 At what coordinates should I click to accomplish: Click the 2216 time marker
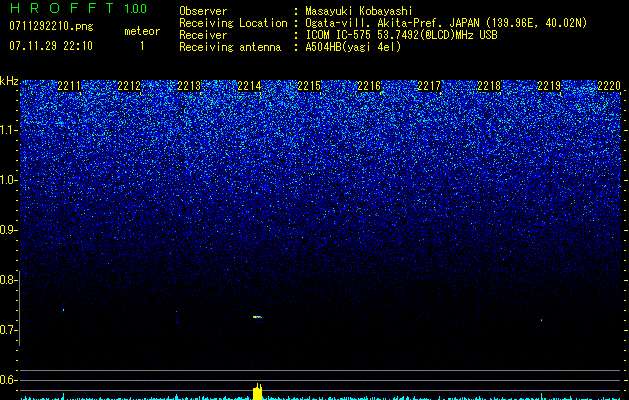[x=369, y=85]
